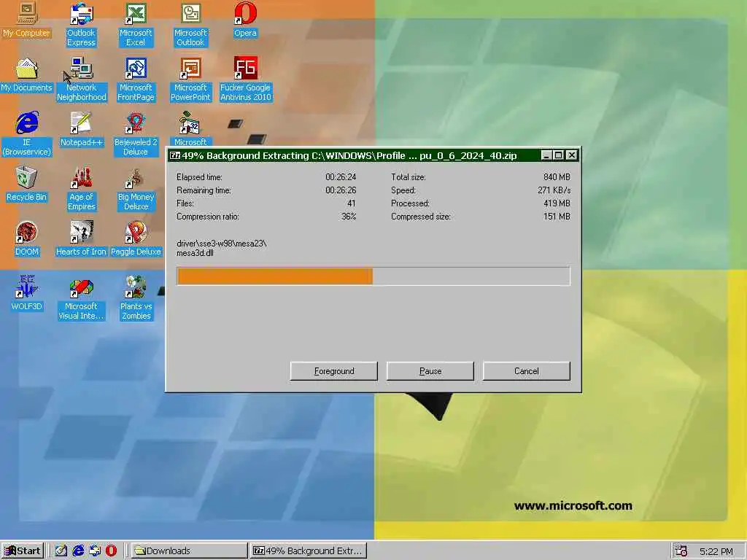The height and width of the screenshot is (560, 747).
Task: Click the system tray scheduler icon
Action: point(681,551)
